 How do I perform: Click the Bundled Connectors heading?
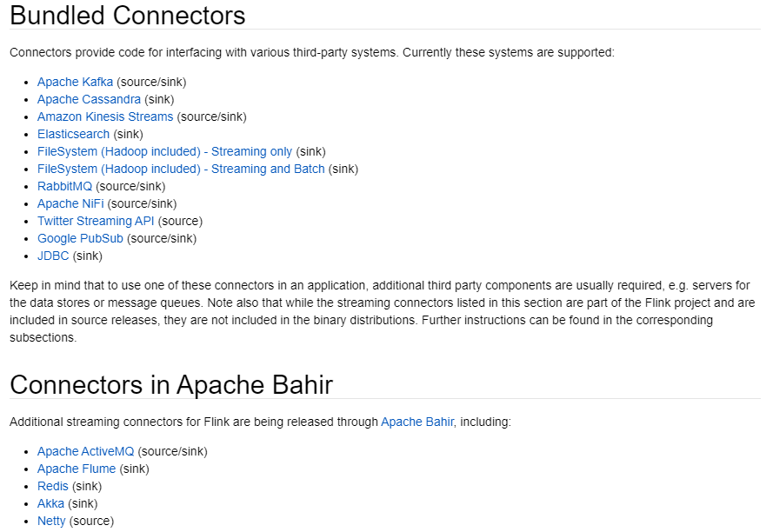click(128, 16)
